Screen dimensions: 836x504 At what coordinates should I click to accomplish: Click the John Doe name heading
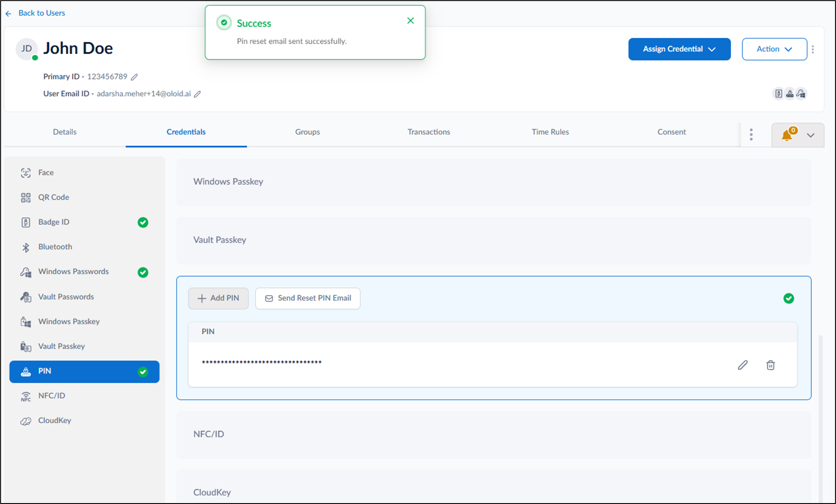pyautogui.click(x=78, y=48)
